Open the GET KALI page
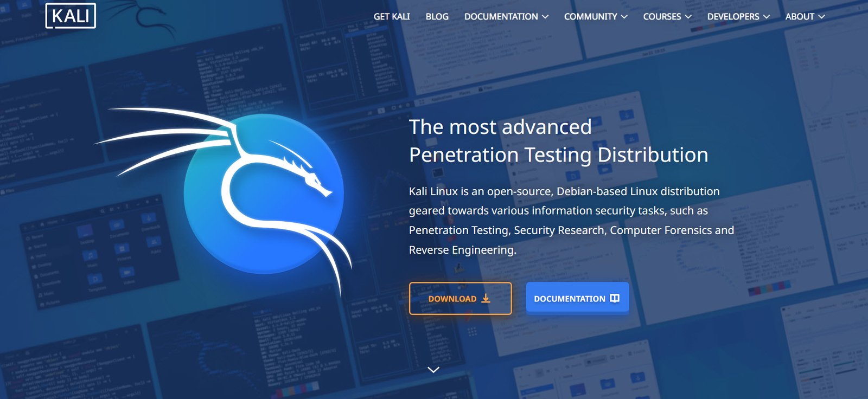Viewport: 868px width, 399px height. tap(392, 17)
